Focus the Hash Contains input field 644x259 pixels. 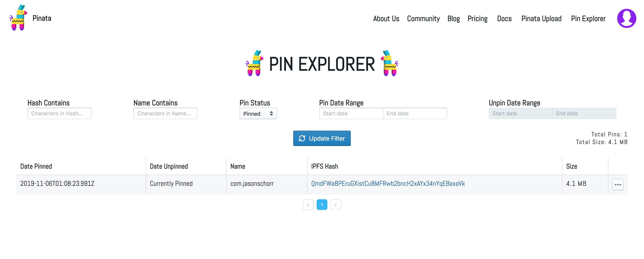point(59,113)
